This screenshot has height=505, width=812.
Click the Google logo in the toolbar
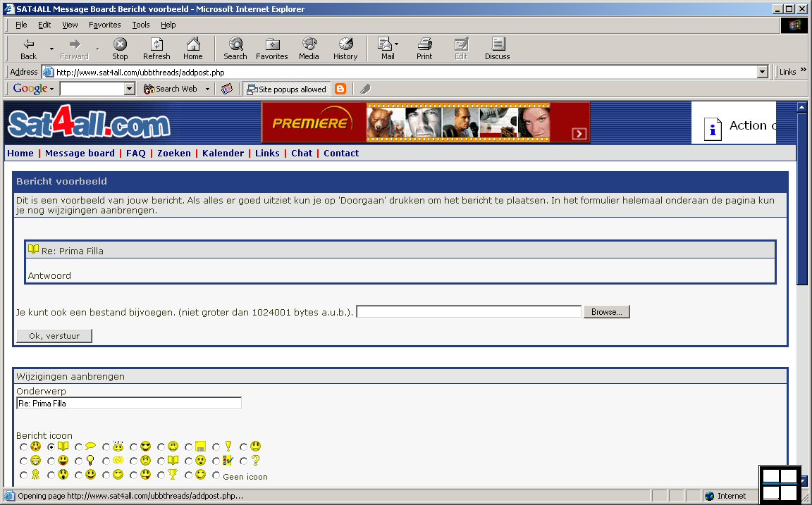pos(30,89)
